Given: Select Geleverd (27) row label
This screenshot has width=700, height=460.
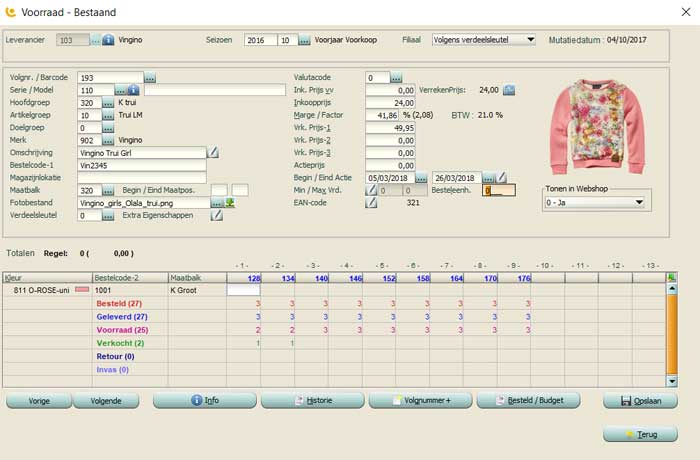Looking at the screenshot, I should click(122, 317).
